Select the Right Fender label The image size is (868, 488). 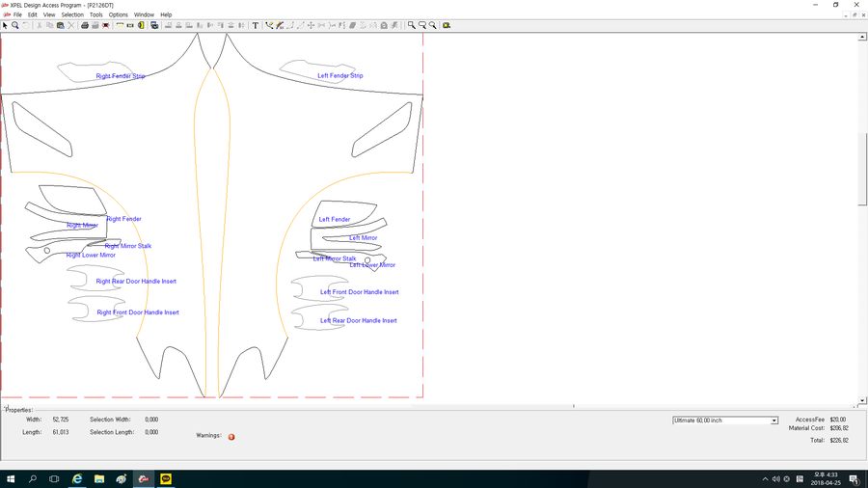124,219
